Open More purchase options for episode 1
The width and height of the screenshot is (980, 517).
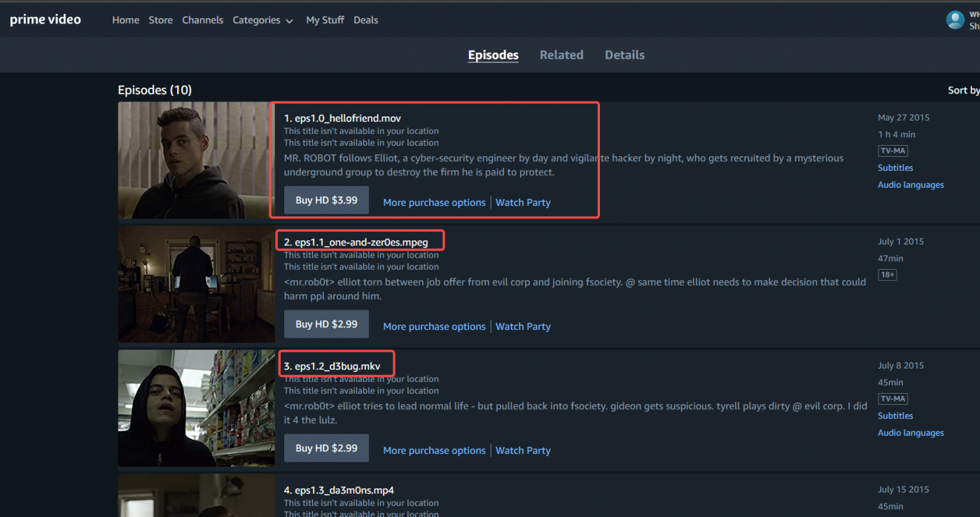[434, 202]
